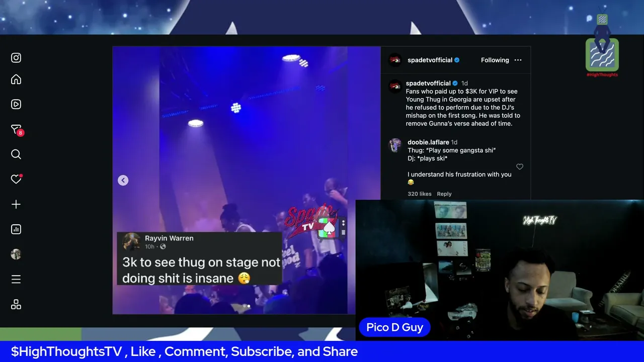Open Instagram home via the logo icon
The image size is (644, 362).
16,58
